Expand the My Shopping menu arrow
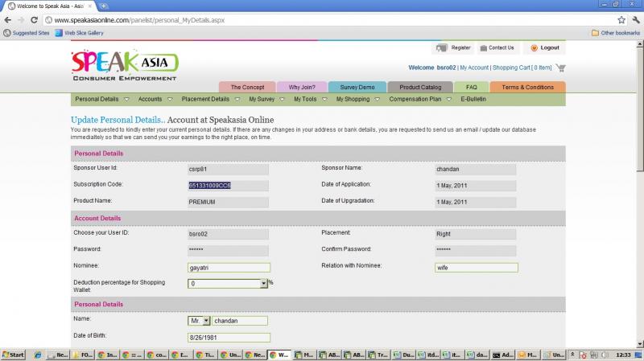The image size is (644, 361). click(x=377, y=99)
